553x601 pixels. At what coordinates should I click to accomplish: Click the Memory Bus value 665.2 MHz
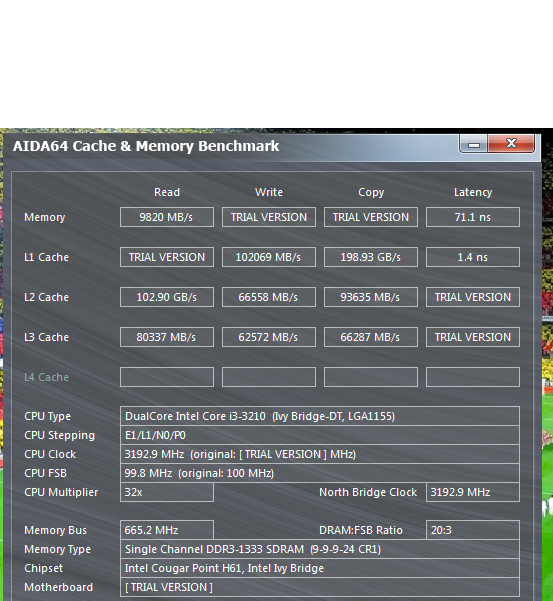click(x=167, y=530)
